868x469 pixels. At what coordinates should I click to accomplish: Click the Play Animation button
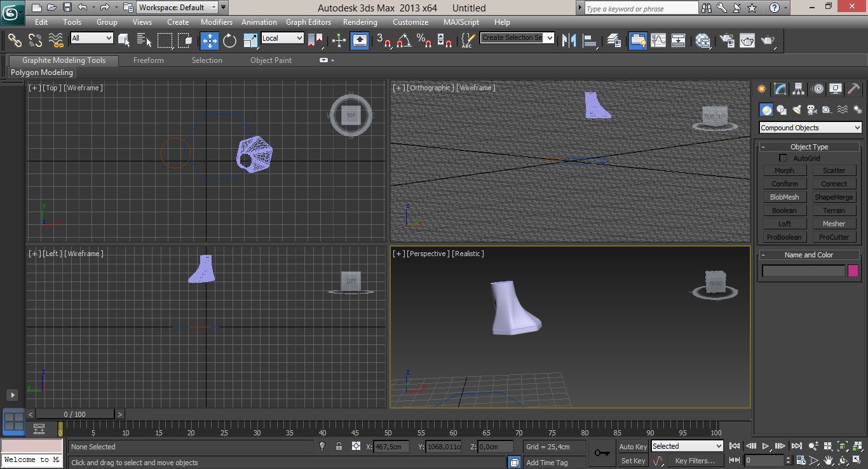[x=766, y=446]
